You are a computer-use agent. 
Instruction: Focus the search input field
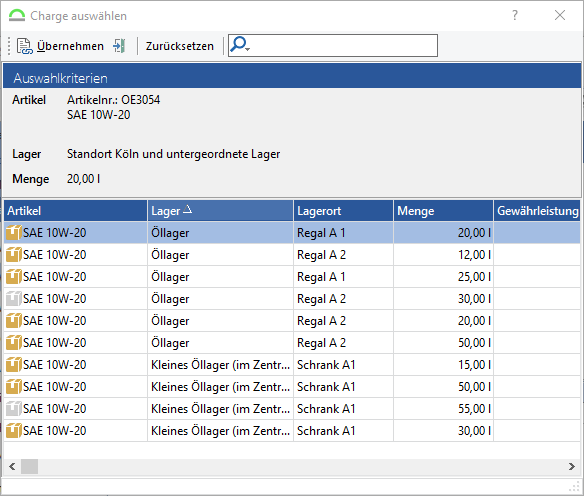click(x=333, y=45)
